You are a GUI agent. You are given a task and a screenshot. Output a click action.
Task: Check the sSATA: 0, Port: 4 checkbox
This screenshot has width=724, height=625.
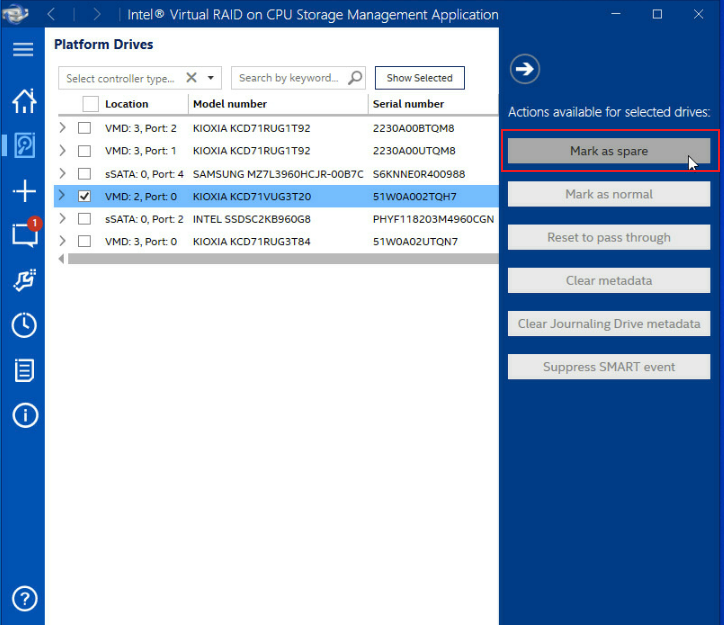84,174
